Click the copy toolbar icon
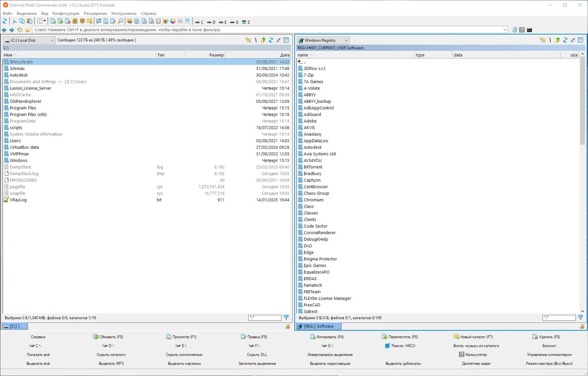 (x=22, y=21)
